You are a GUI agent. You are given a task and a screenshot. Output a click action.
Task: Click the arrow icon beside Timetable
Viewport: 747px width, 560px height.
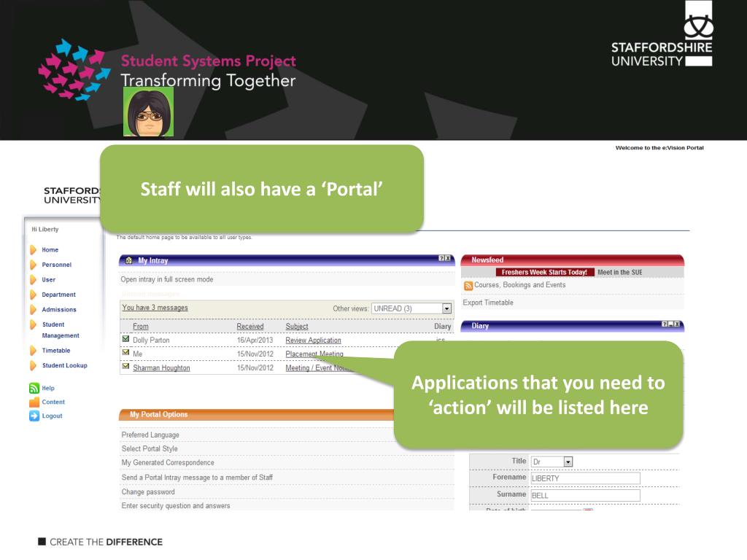(33, 351)
